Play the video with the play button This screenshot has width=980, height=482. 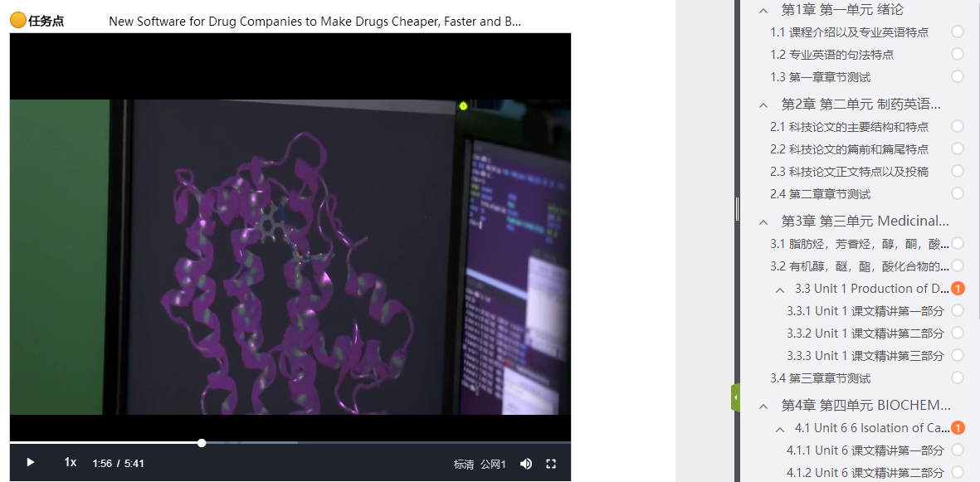[x=31, y=463]
